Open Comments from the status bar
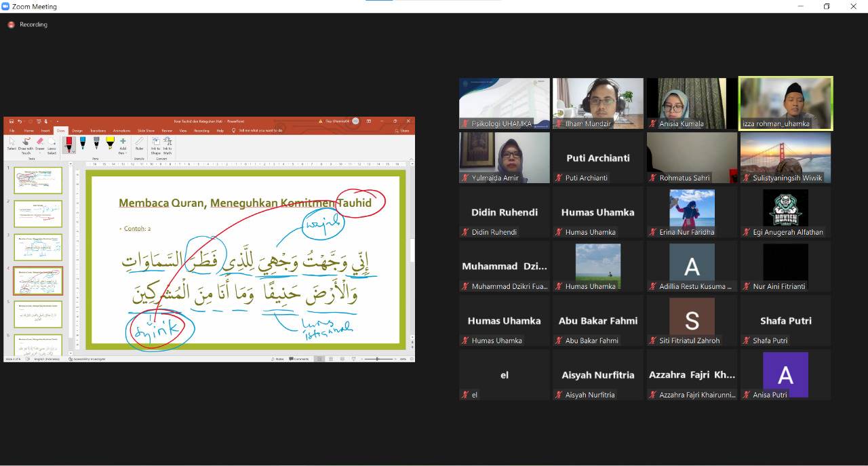868x466 pixels. (299, 359)
